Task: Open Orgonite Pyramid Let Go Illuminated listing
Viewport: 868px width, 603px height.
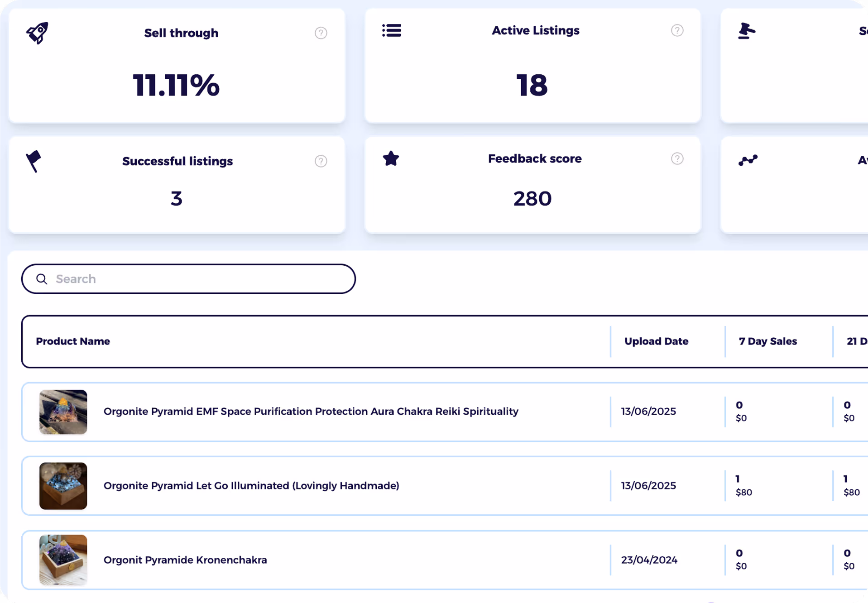Action: (x=251, y=486)
